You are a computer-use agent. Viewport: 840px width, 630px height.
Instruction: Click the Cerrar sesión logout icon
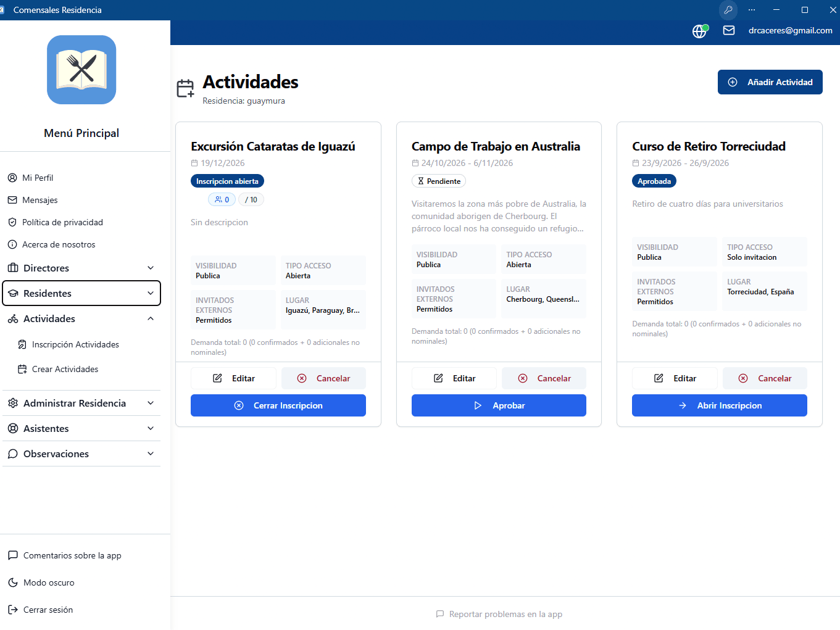[13, 610]
